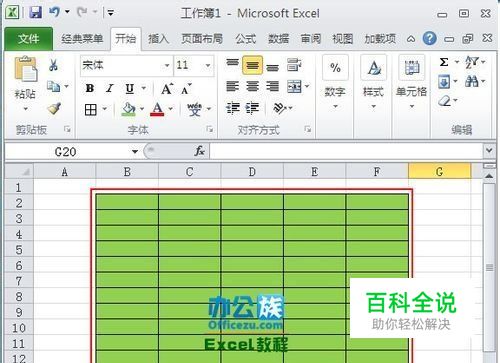This screenshot has height=363, width=500.
Task: Toggle Bold formatting
Action: [90, 89]
